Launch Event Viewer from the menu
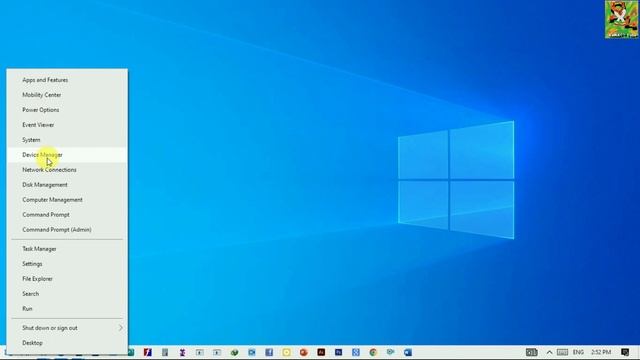 pos(67,125)
